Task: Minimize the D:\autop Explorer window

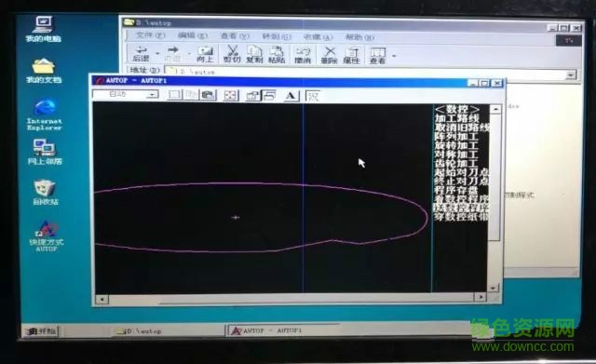Action: pos(552,28)
